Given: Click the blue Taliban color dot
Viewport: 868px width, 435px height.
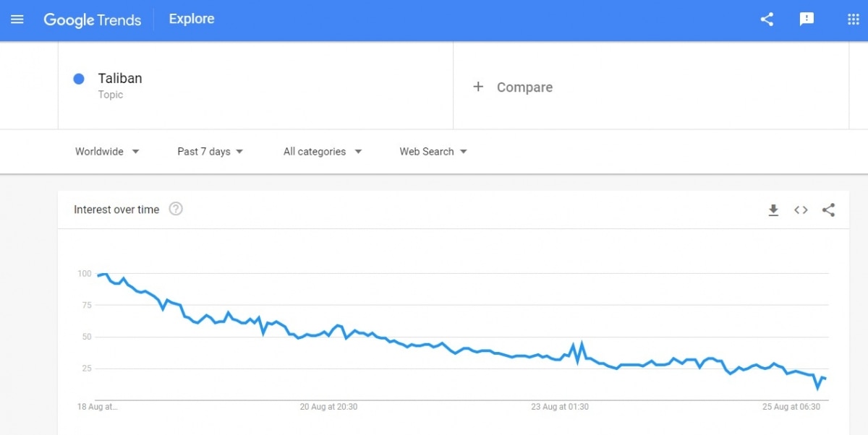Looking at the screenshot, I should 80,79.
